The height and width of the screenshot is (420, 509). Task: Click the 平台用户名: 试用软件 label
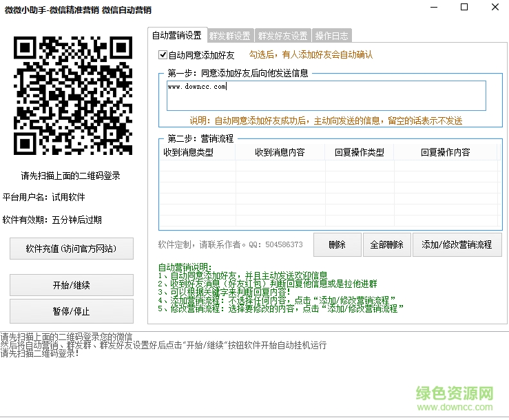(44, 197)
